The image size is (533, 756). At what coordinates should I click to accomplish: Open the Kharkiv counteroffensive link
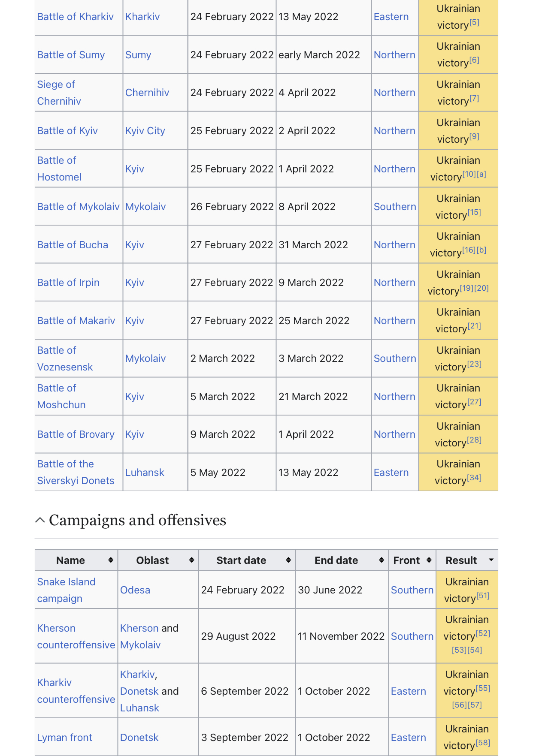(x=76, y=691)
